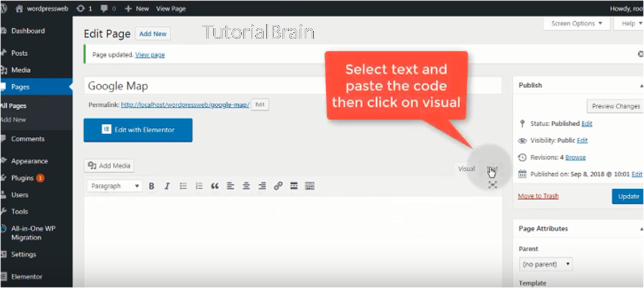The width and height of the screenshot is (644, 288).
Task: Click Move to Trash link
Action: point(538,196)
